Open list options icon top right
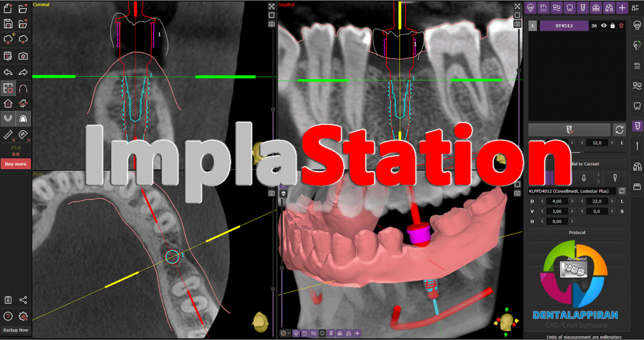This screenshot has height=340, width=644. [635, 8]
